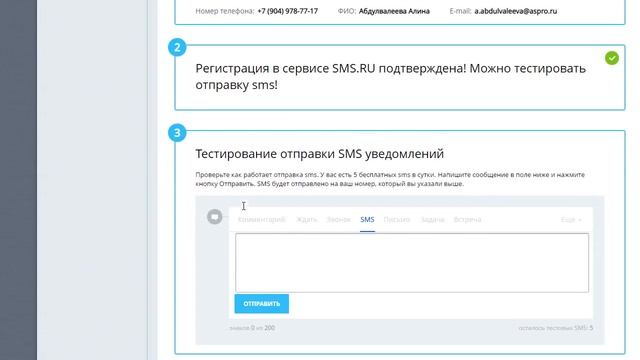This screenshot has height=360, width=640.
Task: Select the Встреча tab
Action: point(467,220)
